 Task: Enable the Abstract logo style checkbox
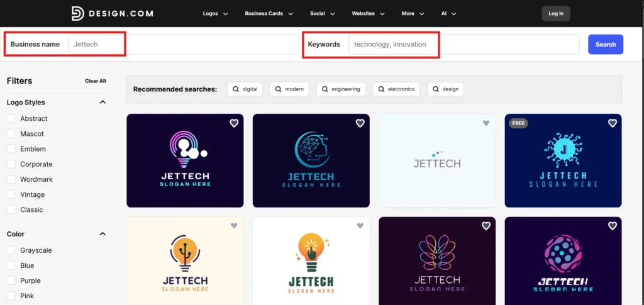point(11,118)
